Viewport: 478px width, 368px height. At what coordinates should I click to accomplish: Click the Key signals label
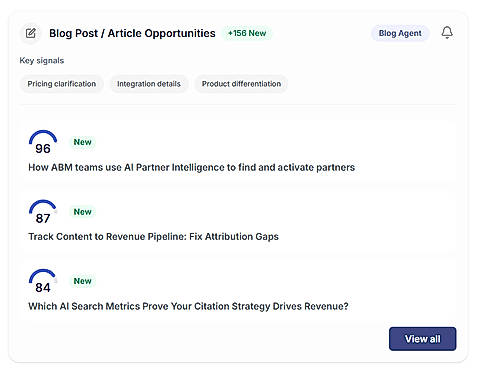click(42, 60)
